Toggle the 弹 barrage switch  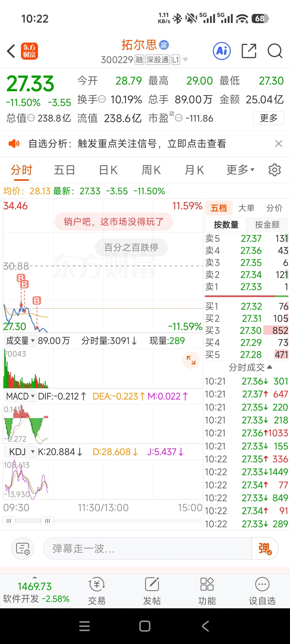pos(265,548)
